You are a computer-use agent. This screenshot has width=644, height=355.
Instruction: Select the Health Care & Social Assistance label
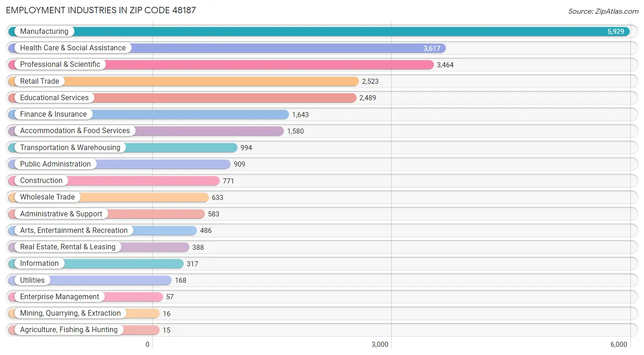(x=73, y=48)
